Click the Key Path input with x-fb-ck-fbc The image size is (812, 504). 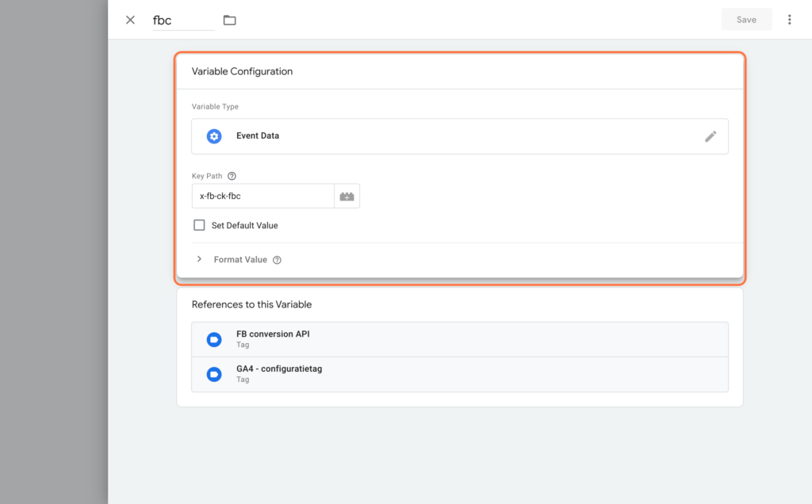[x=263, y=196]
